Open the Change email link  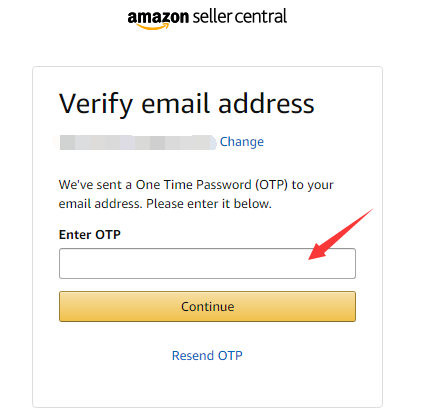click(x=242, y=142)
